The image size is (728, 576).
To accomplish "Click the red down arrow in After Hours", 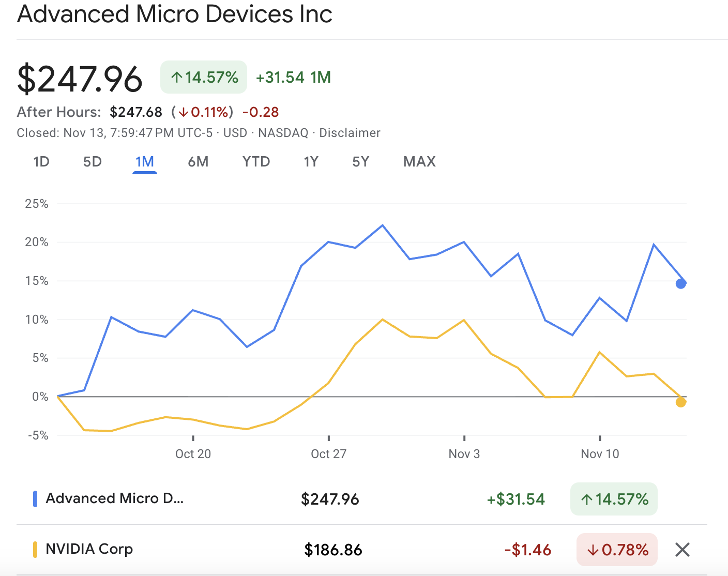I will tap(184, 112).
